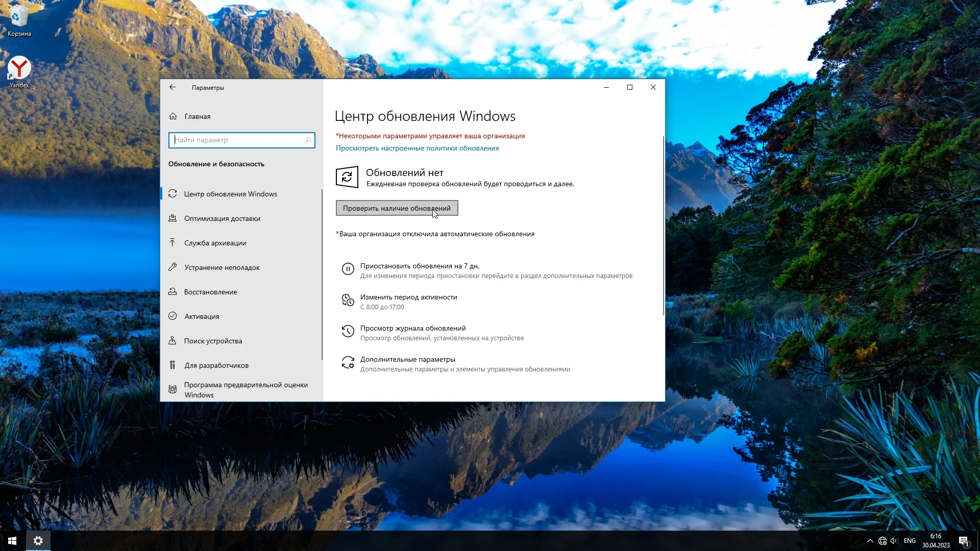Image resolution: width=980 pixels, height=551 pixels.
Task: Open the Активация section
Action: click(x=202, y=316)
